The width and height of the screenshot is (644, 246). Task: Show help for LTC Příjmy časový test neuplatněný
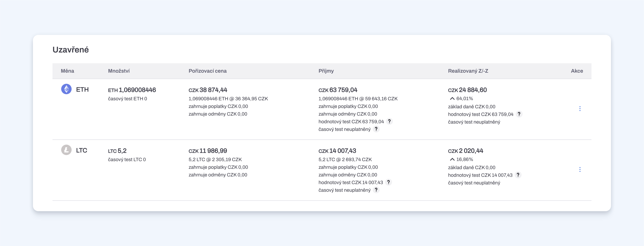tap(376, 190)
